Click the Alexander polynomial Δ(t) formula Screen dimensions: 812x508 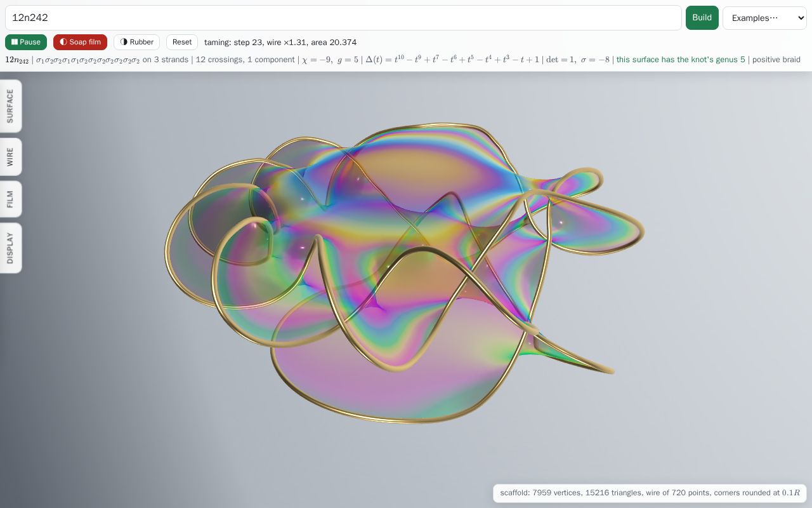(x=452, y=60)
